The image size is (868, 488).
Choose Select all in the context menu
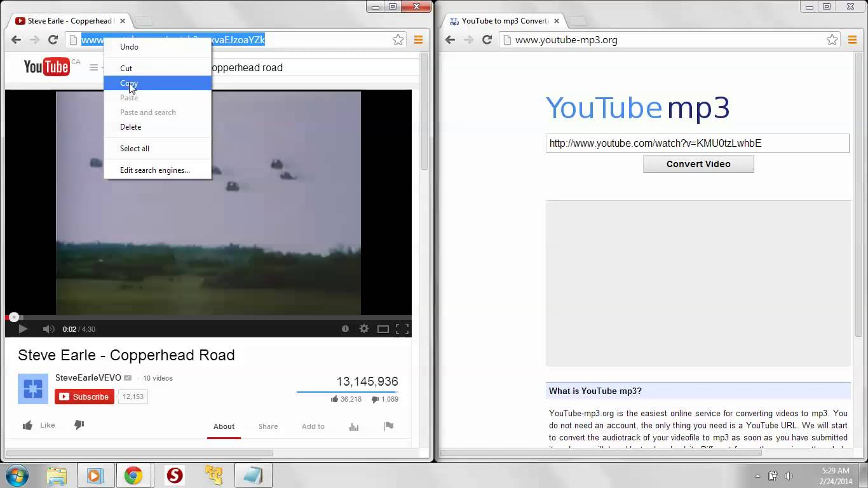pos(158,149)
